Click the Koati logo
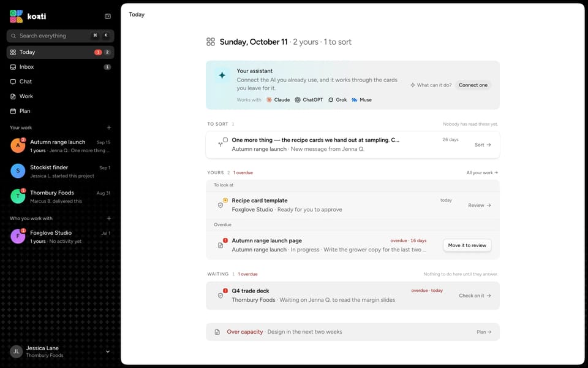This screenshot has width=588, height=368. (28, 16)
